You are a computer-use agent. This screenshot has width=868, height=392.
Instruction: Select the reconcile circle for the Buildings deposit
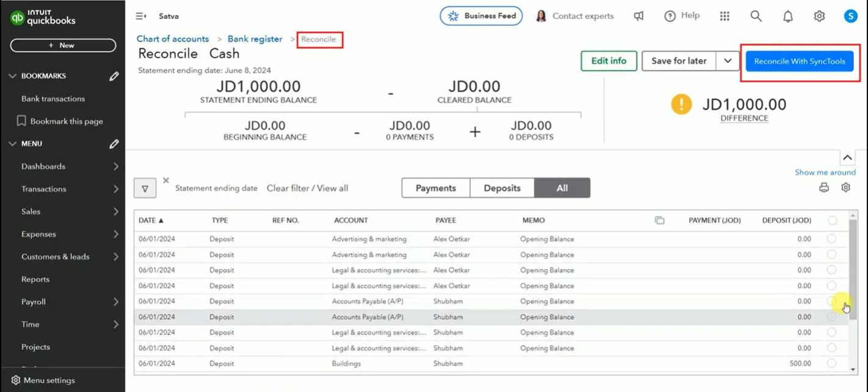[831, 363]
